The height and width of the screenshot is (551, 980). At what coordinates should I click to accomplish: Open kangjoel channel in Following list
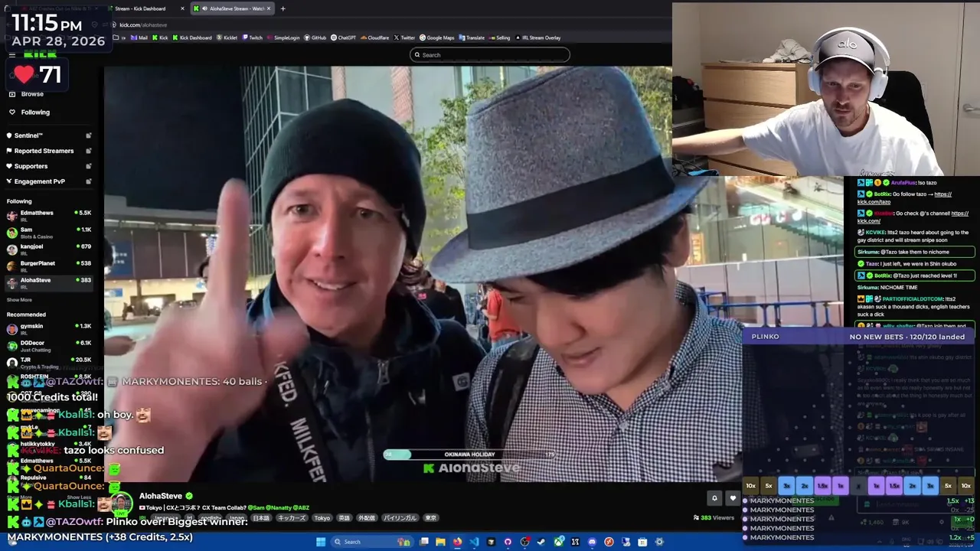point(50,249)
